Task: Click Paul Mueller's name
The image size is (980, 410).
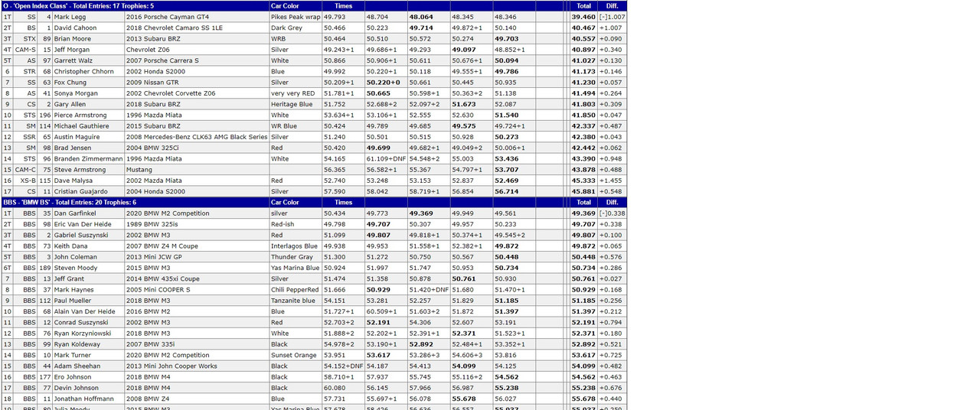Action: 73,301
